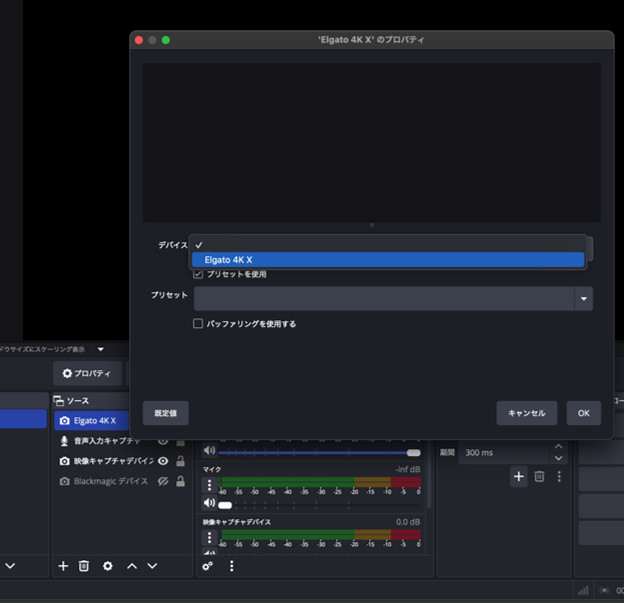Enable バッファリングを使用する checkbox
Image resolution: width=624 pixels, height=603 pixels.
[x=198, y=324]
